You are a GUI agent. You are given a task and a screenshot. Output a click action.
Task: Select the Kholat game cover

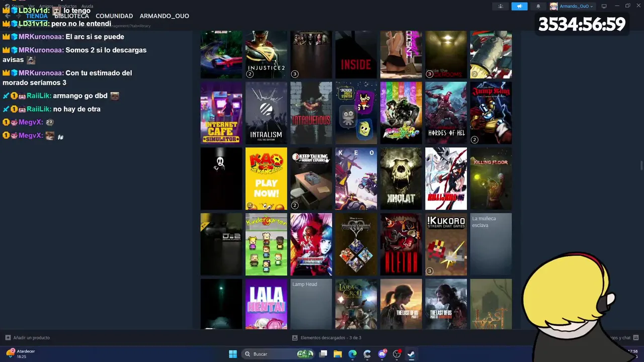(401, 178)
